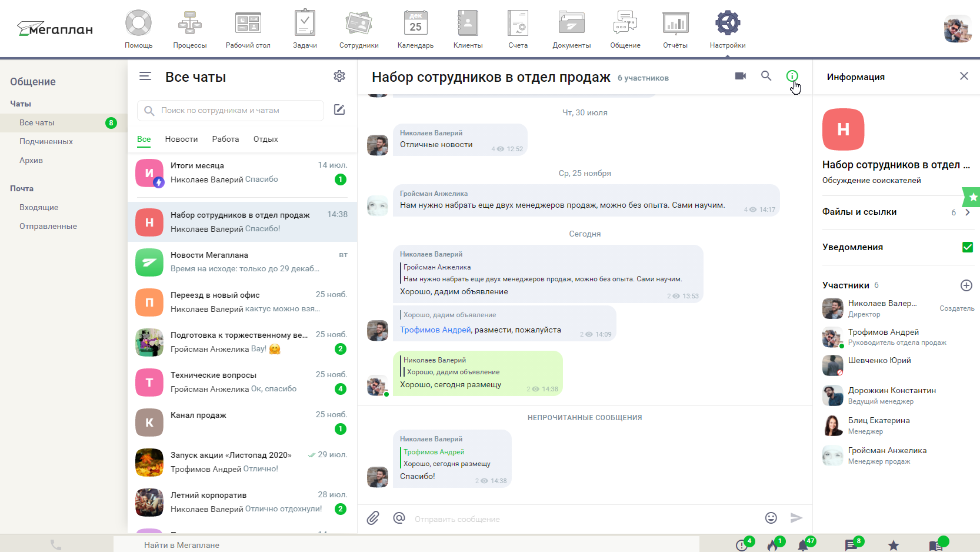The height and width of the screenshot is (552, 980).
Task: Open chat messages icon with badge 8
Action: 852,545
